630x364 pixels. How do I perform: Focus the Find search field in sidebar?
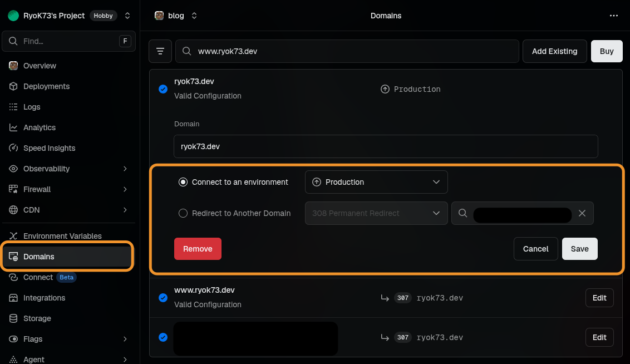(x=68, y=41)
